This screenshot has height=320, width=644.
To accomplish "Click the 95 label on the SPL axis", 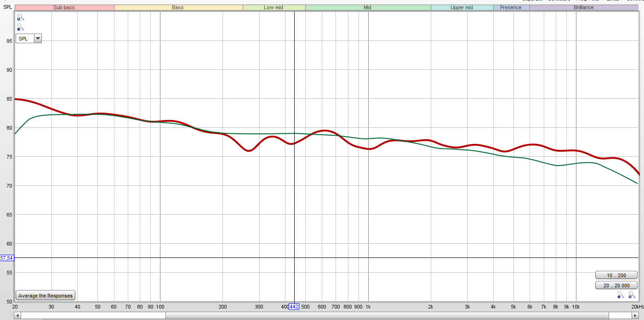I will click(9, 41).
